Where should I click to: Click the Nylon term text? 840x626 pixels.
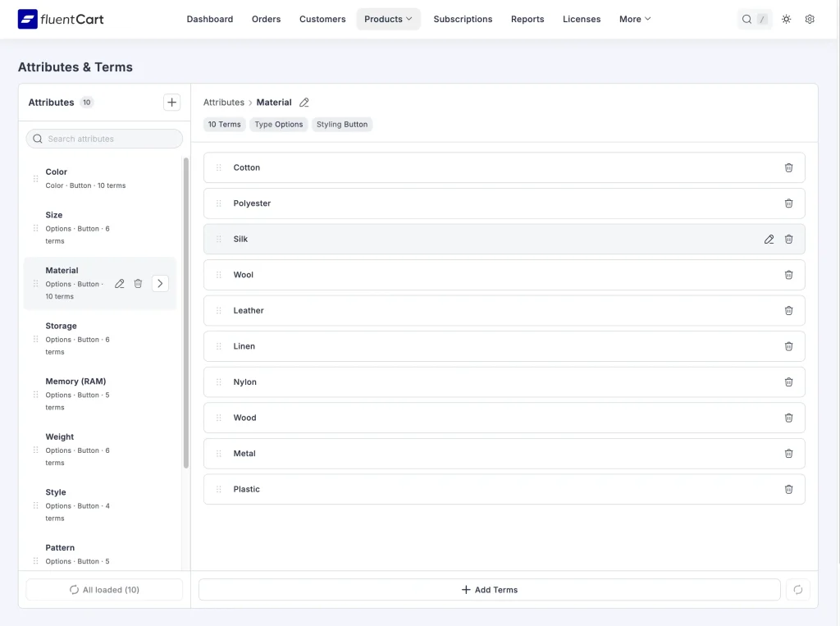coord(244,382)
